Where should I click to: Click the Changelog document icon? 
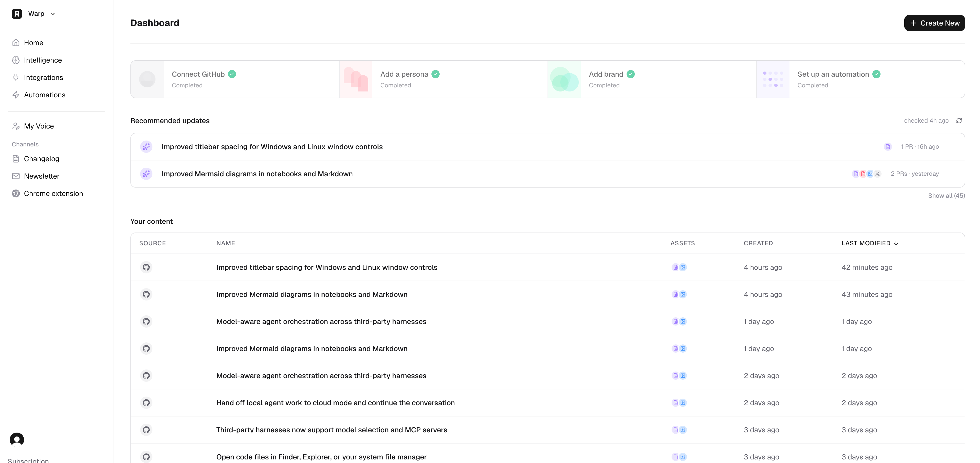tap(16, 159)
